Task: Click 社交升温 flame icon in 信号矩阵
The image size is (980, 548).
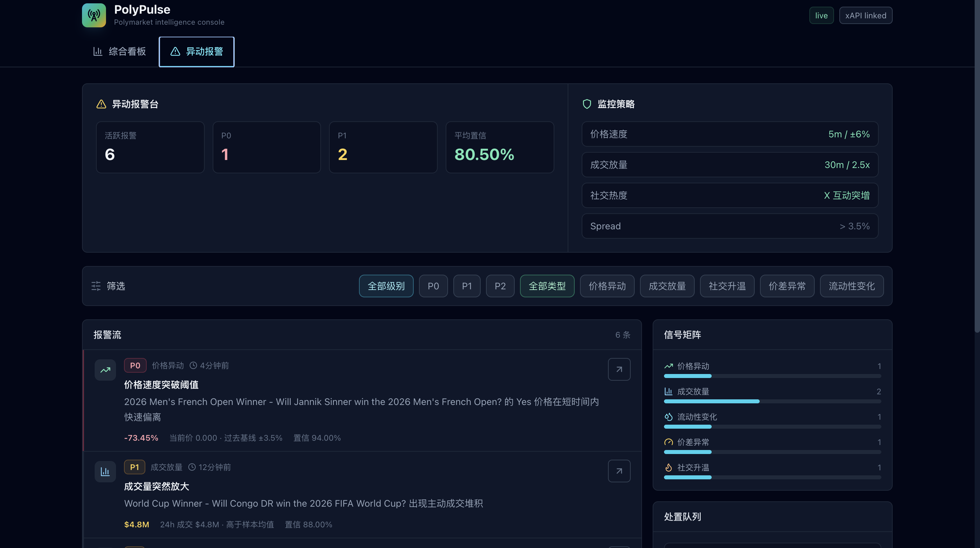Action: point(668,468)
